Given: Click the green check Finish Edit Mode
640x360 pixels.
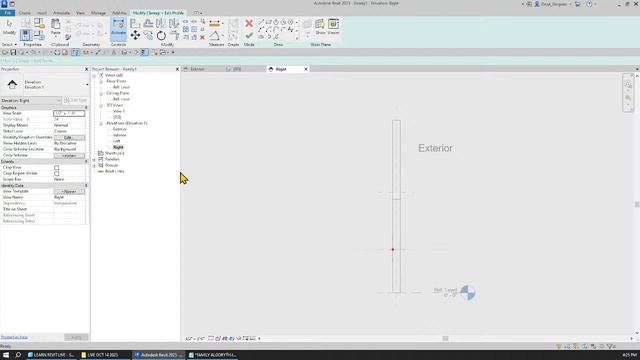Looking at the screenshot, I should [x=249, y=36].
